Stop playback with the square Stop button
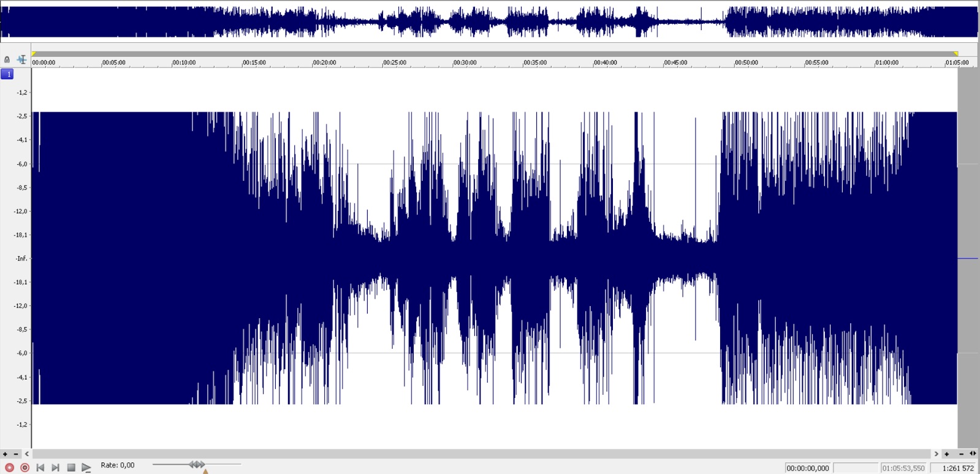The height and width of the screenshot is (474, 980). click(x=71, y=467)
